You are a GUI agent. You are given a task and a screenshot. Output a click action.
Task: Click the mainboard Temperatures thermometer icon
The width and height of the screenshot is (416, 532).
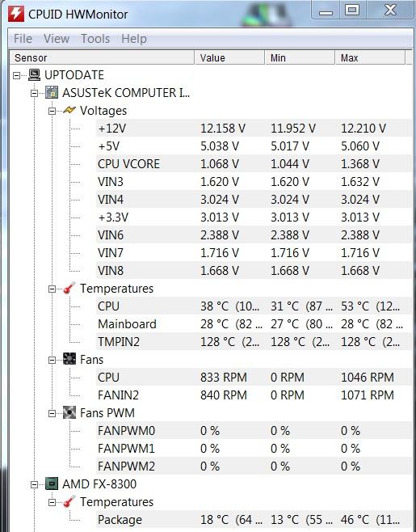[69, 288]
